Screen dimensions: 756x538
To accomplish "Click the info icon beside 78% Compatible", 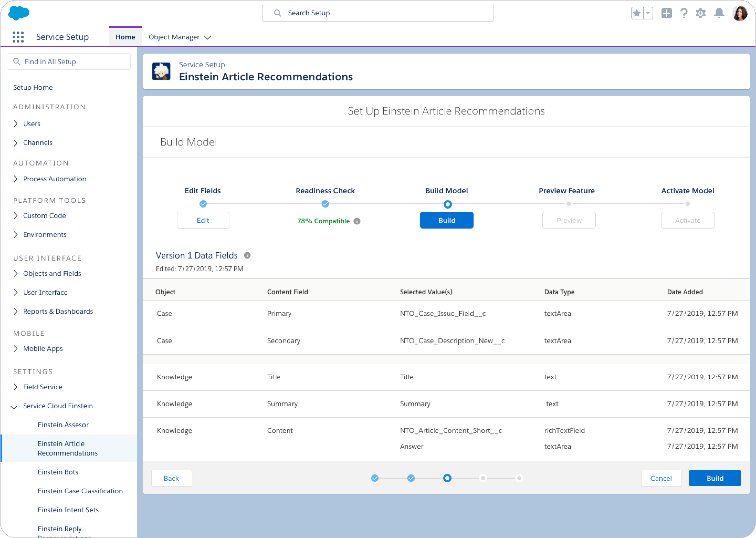I will [357, 221].
